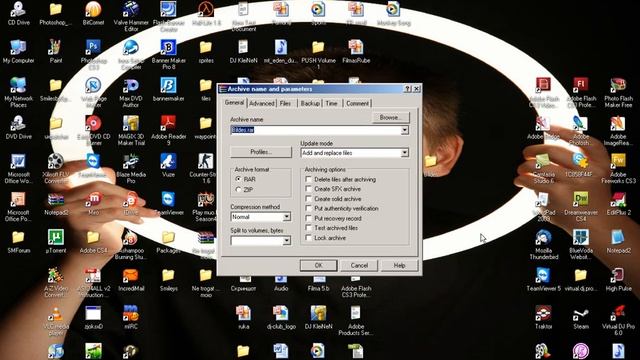Open Traktor desktop shortcut
Viewport: 640px width, 360px height.
tap(544, 318)
